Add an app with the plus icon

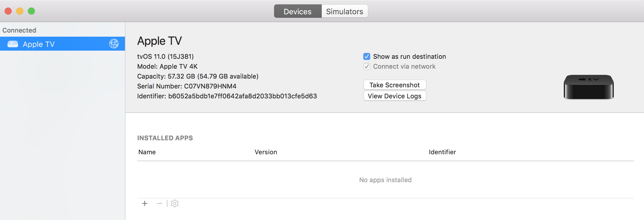pyautogui.click(x=145, y=203)
